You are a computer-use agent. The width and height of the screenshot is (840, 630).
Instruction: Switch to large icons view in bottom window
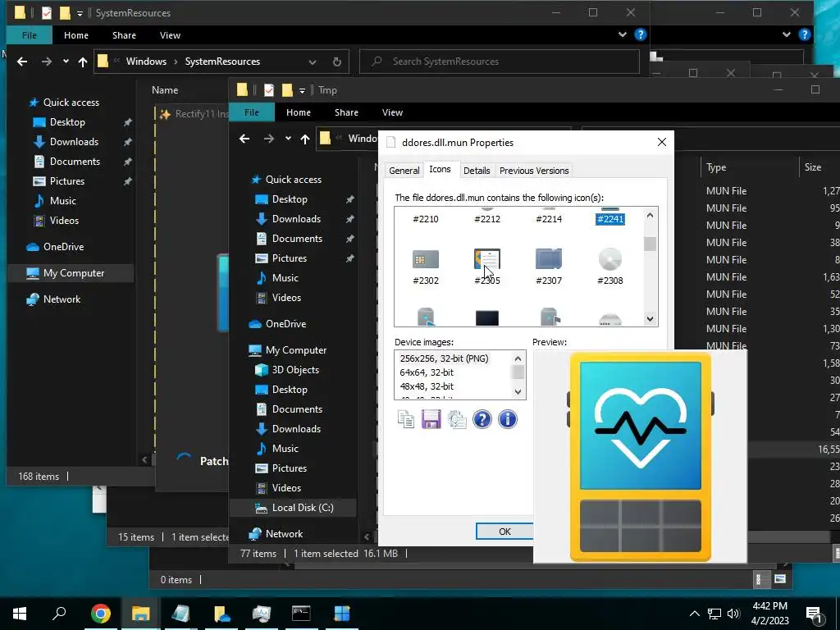click(x=780, y=579)
